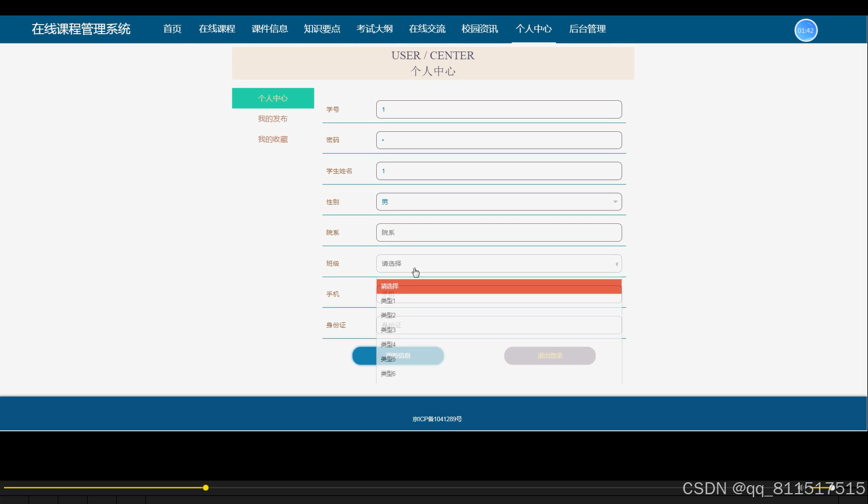This screenshot has width=868, height=504.
Task: Choose 类型4 from the 班级 list
Action: (499, 344)
